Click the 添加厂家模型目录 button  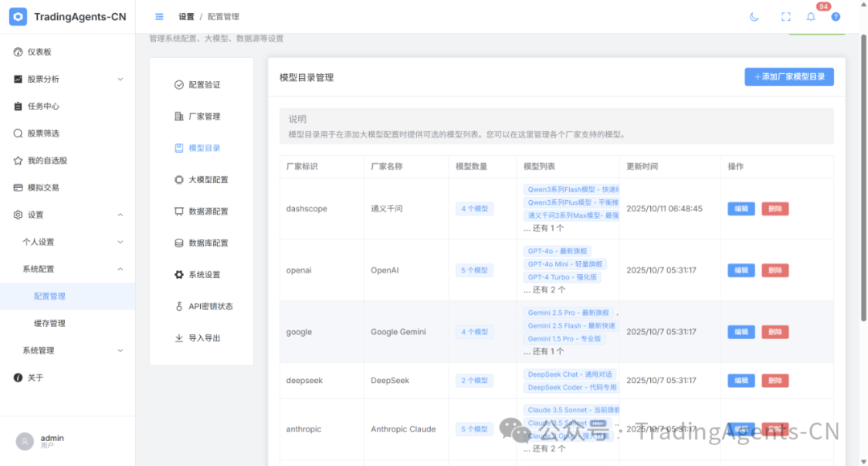[x=788, y=77]
